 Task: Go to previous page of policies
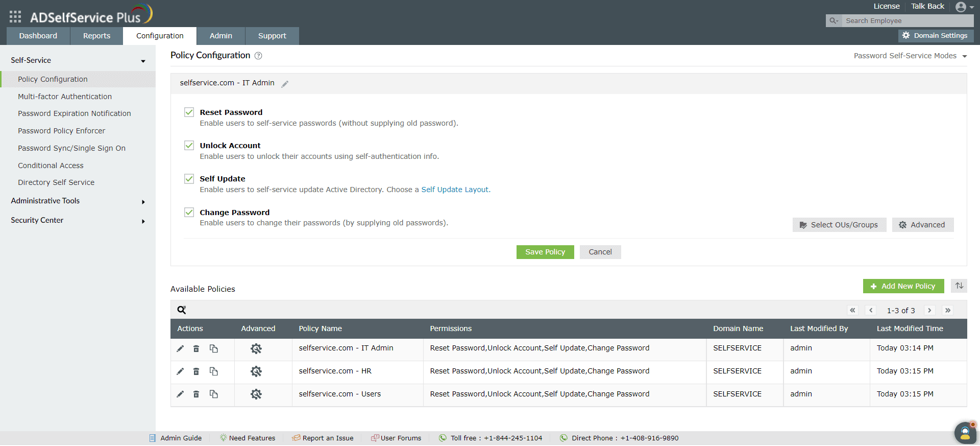871,310
